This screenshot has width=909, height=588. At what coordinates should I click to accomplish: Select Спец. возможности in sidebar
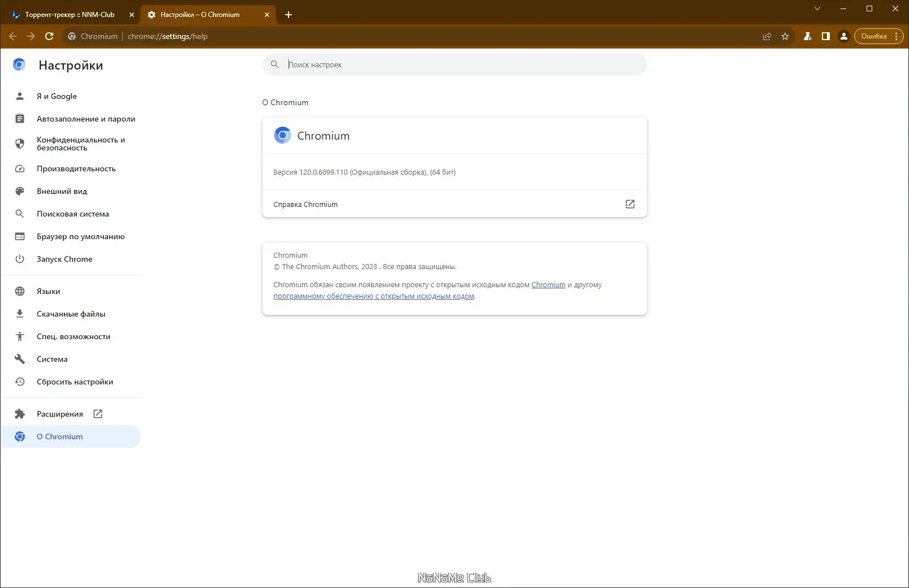[x=71, y=336]
